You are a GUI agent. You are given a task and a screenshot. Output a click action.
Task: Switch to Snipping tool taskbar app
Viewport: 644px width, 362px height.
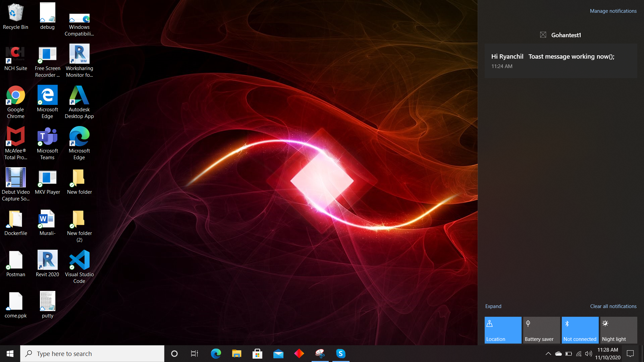[x=320, y=354]
